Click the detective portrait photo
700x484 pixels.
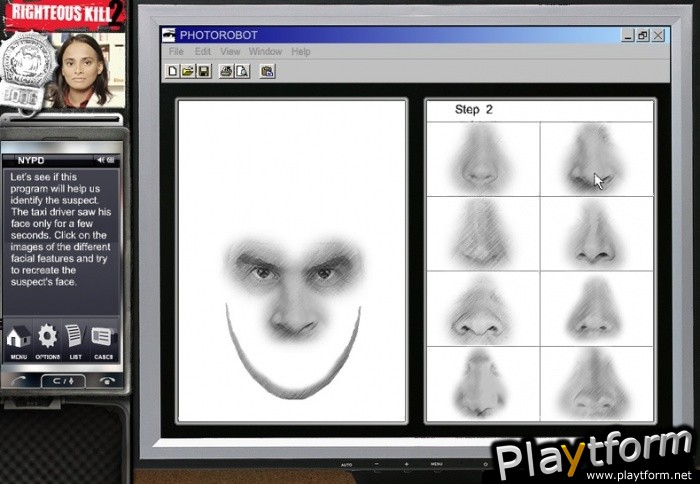pos(86,71)
